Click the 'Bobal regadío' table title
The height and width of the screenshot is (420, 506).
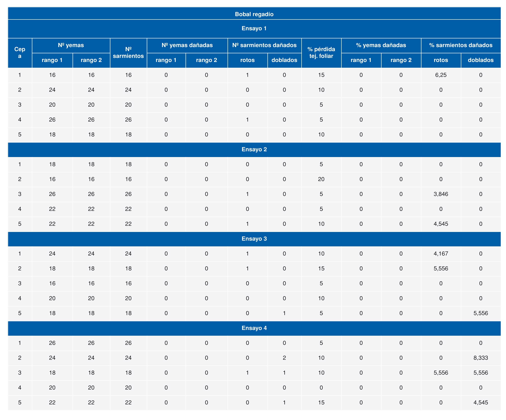pyautogui.click(x=254, y=14)
